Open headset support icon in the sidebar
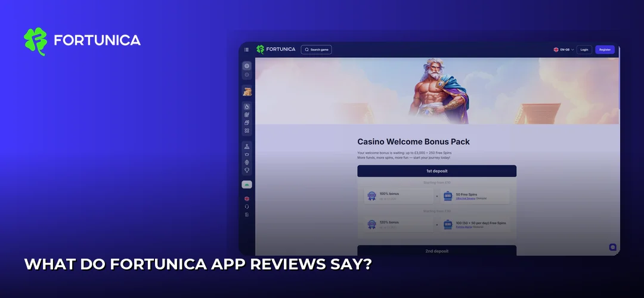This screenshot has width=644, height=298. point(247,206)
